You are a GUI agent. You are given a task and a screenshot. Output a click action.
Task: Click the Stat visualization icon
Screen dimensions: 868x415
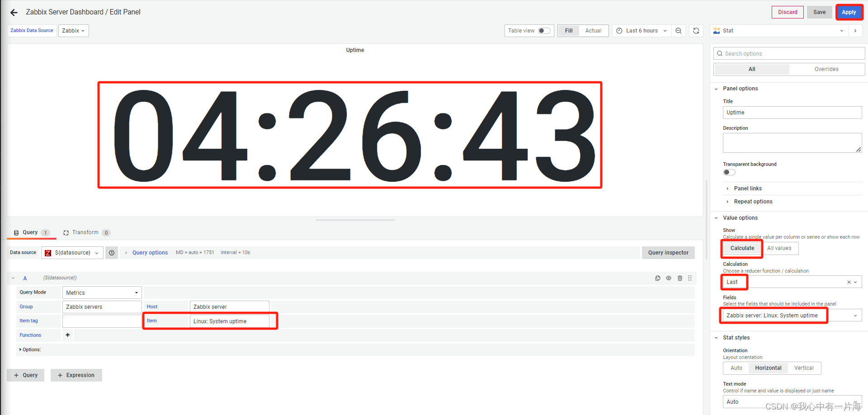[x=717, y=31]
